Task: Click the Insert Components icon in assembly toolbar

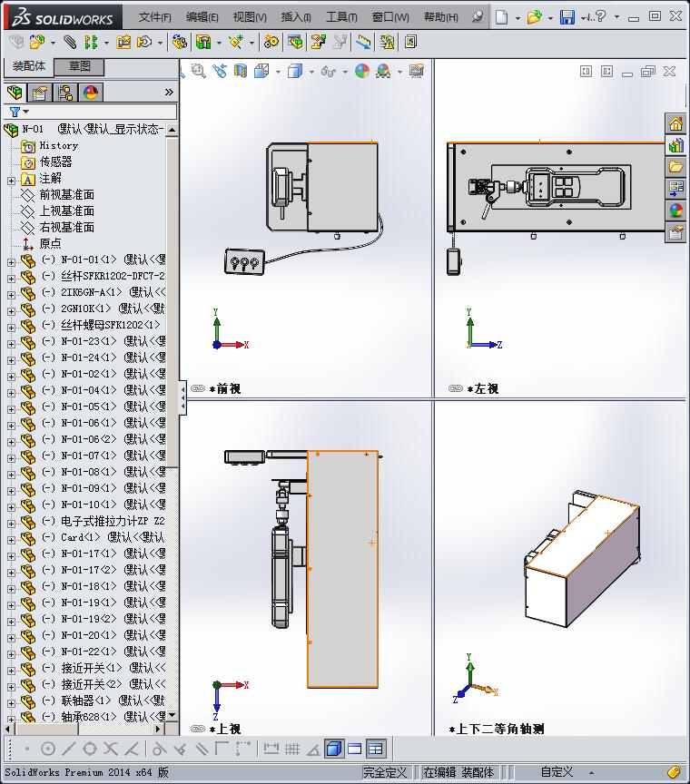Action: [x=37, y=42]
